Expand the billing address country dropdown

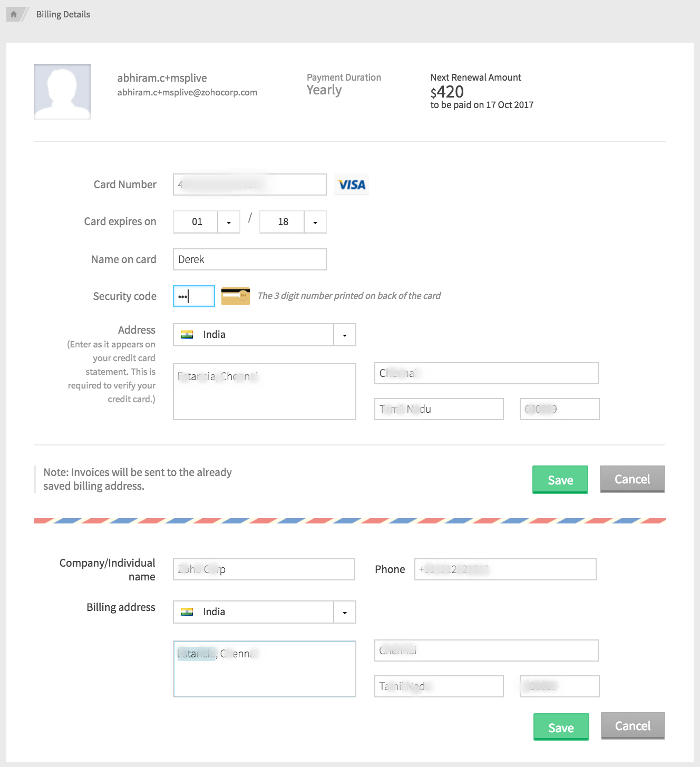coord(345,612)
